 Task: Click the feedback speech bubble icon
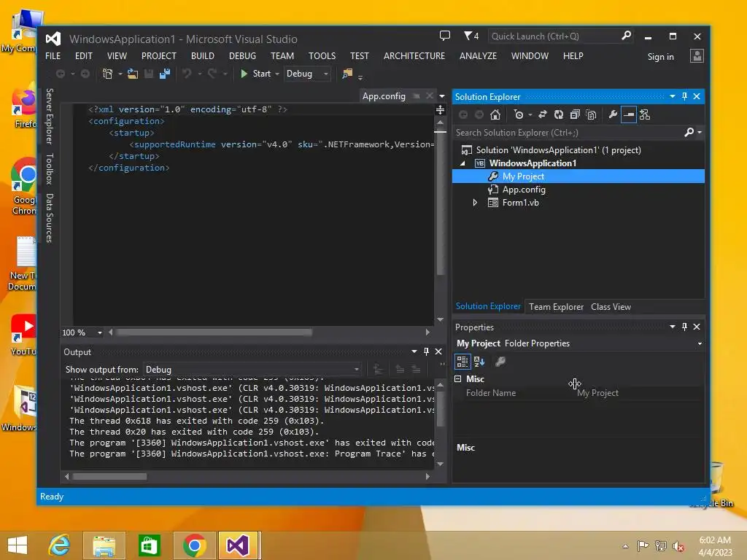445,36
